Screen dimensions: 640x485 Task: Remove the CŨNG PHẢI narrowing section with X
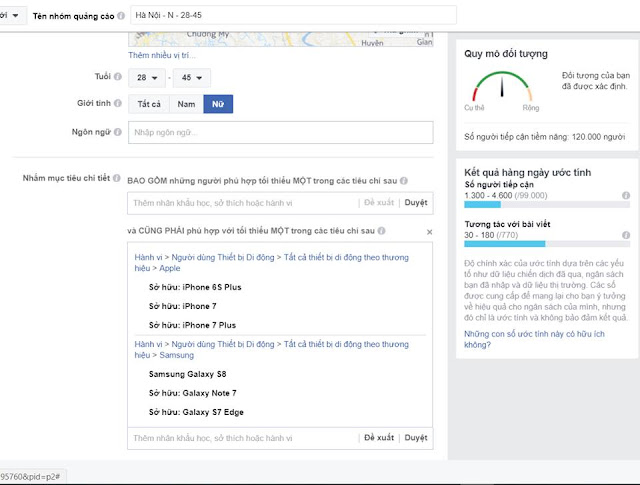click(x=429, y=232)
